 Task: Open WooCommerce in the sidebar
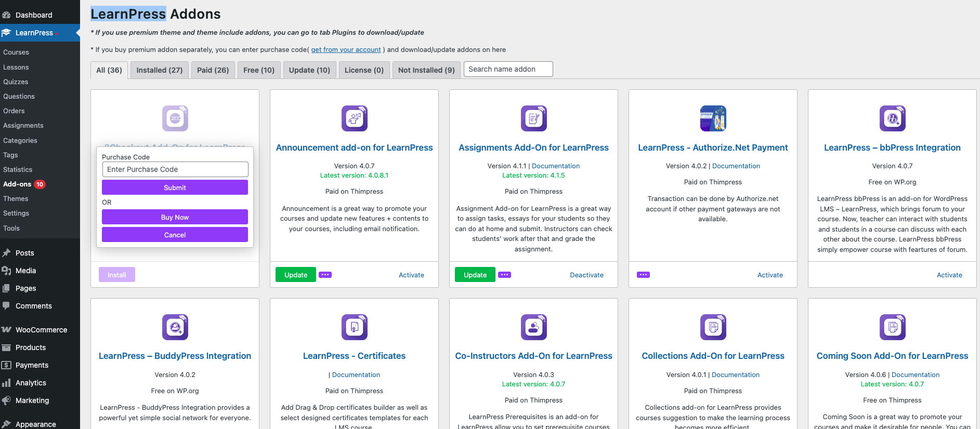(x=41, y=330)
